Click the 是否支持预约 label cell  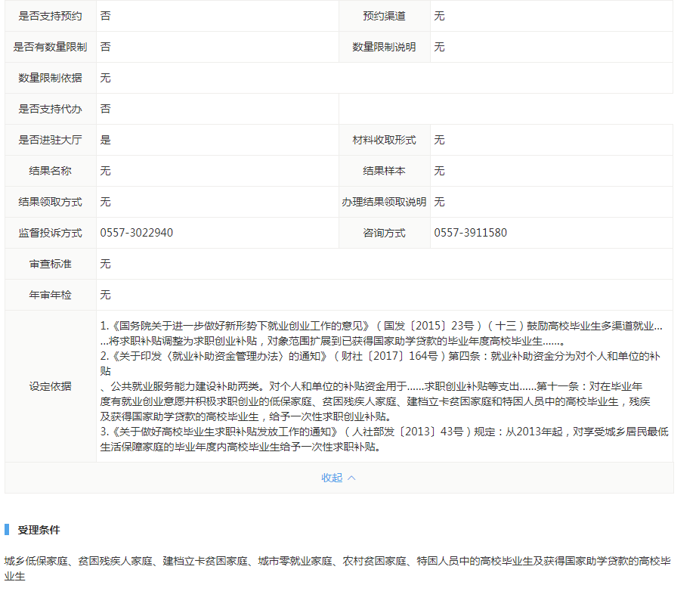(x=50, y=16)
